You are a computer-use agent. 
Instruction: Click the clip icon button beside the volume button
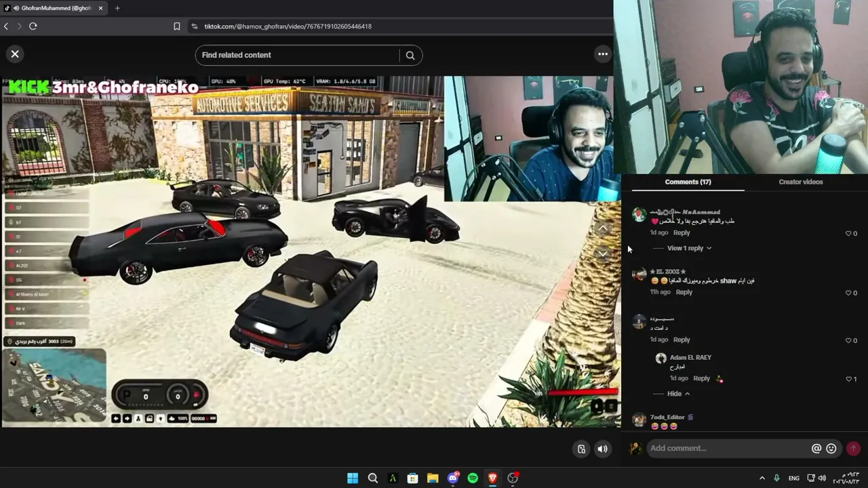pyautogui.click(x=581, y=449)
